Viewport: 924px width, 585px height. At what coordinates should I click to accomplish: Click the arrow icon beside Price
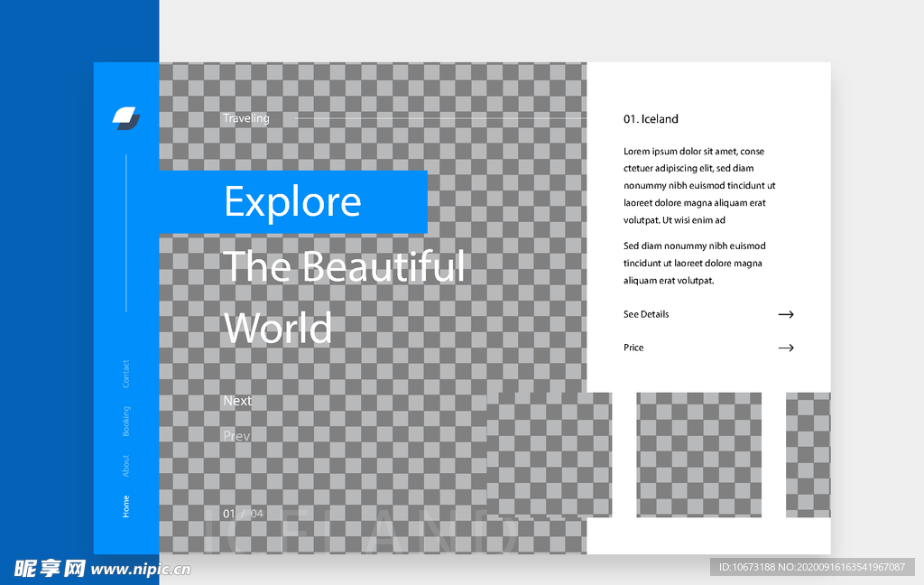click(785, 348)
